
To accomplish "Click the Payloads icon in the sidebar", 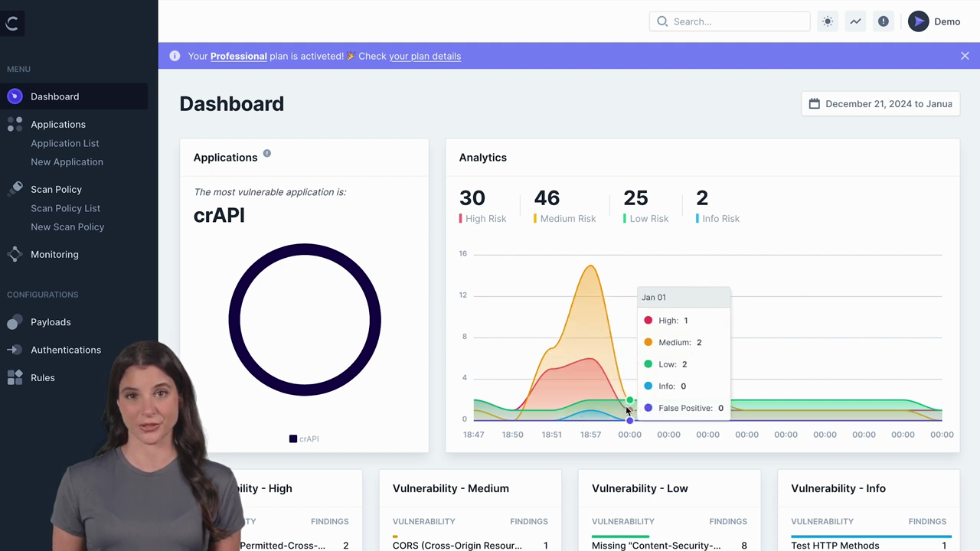I will coord(15,322).
